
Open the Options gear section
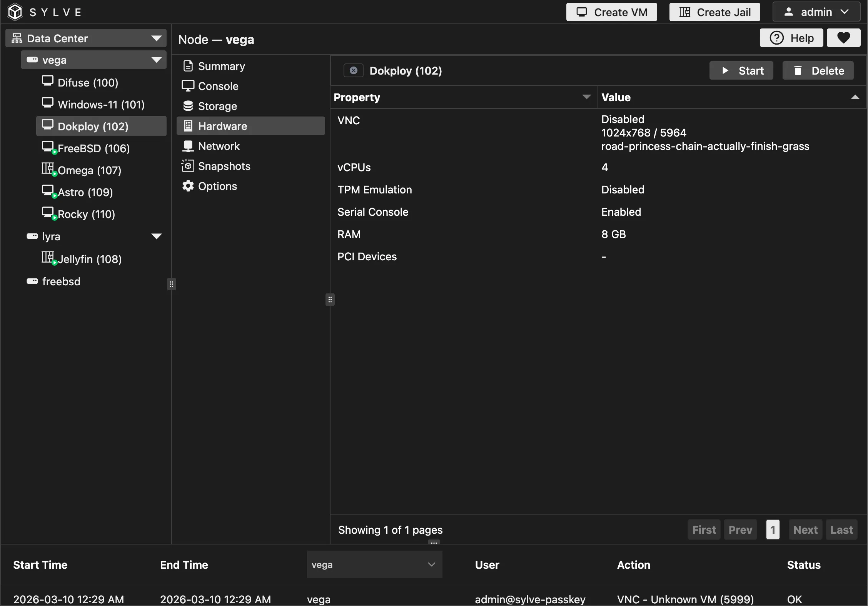click(217, 186)
